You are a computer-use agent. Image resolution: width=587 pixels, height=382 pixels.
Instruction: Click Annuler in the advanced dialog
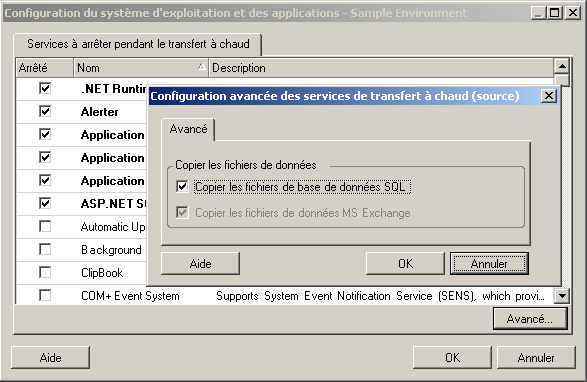489,264
